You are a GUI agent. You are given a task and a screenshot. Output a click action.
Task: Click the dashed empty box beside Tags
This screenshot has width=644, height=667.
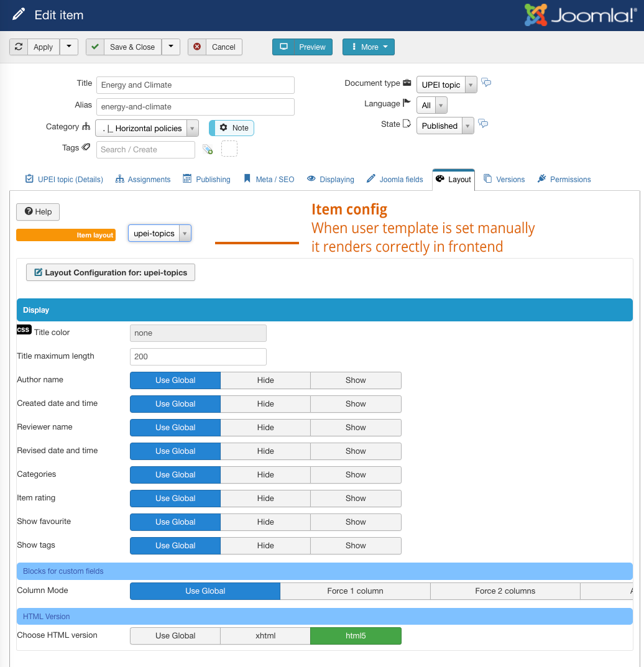pos(229,149)
